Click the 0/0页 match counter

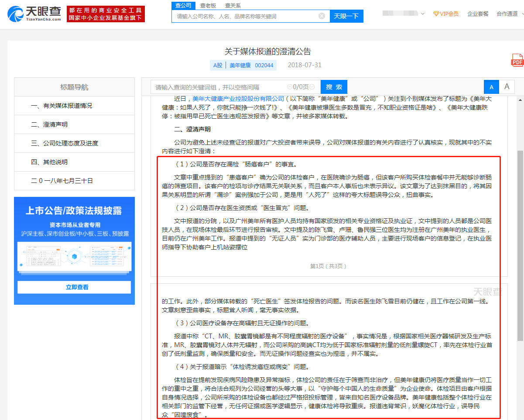tap(301, 87)
